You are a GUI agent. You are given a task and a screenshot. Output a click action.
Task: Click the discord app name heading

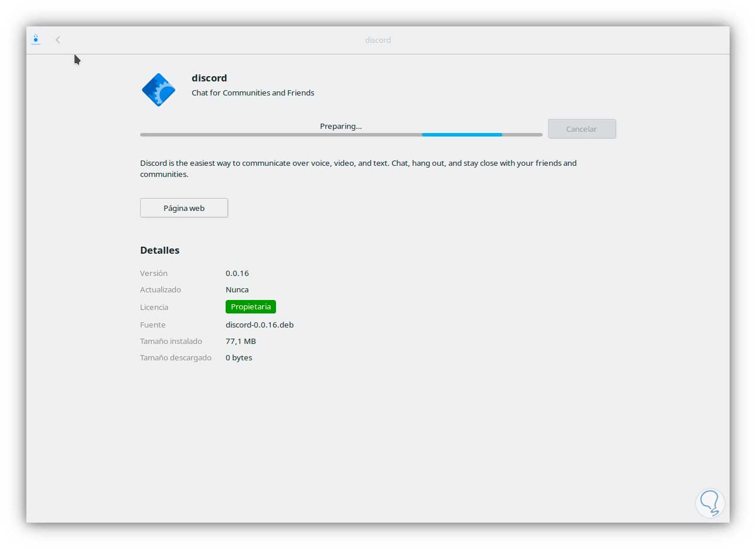[209, 78]
